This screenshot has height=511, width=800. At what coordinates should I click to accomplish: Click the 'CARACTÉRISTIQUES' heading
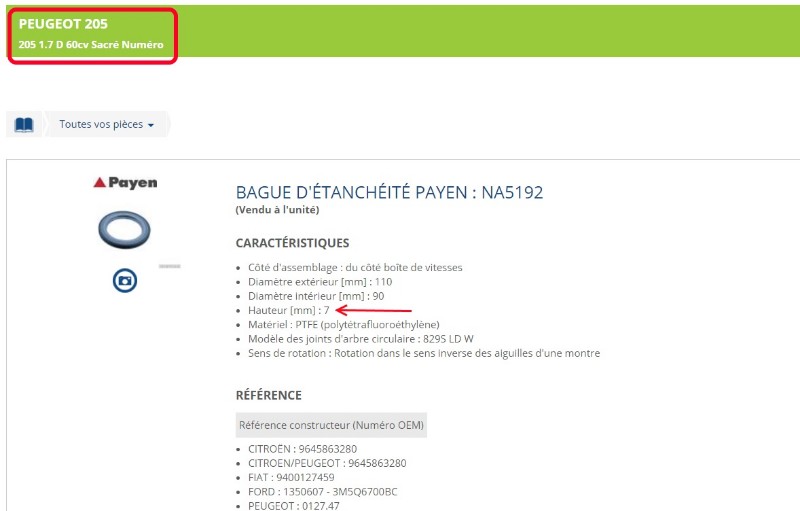292,243
